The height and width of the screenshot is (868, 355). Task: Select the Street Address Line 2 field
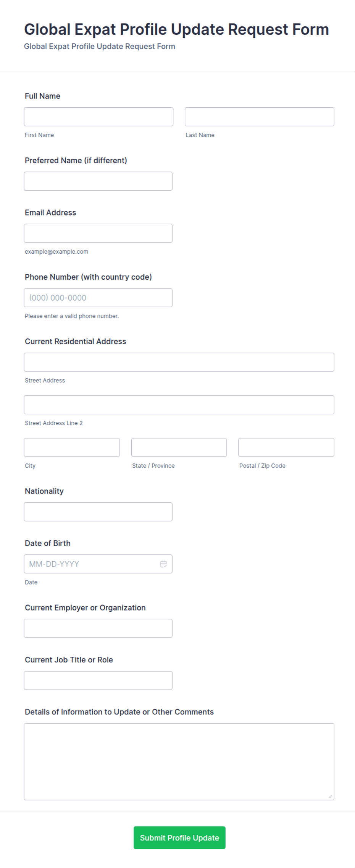[x=179, y=405]
